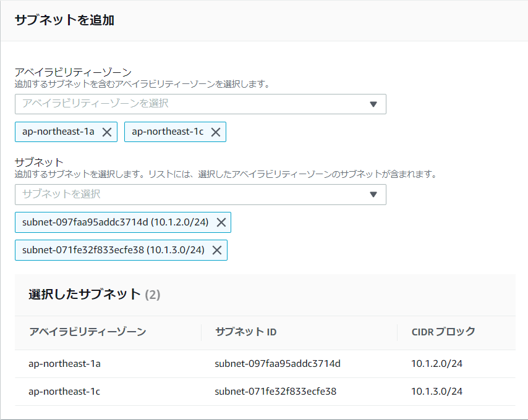Screen dimensions: 528x420
Task: Sort by CIDR ブロック column header
Action: [x=443, y=332]
